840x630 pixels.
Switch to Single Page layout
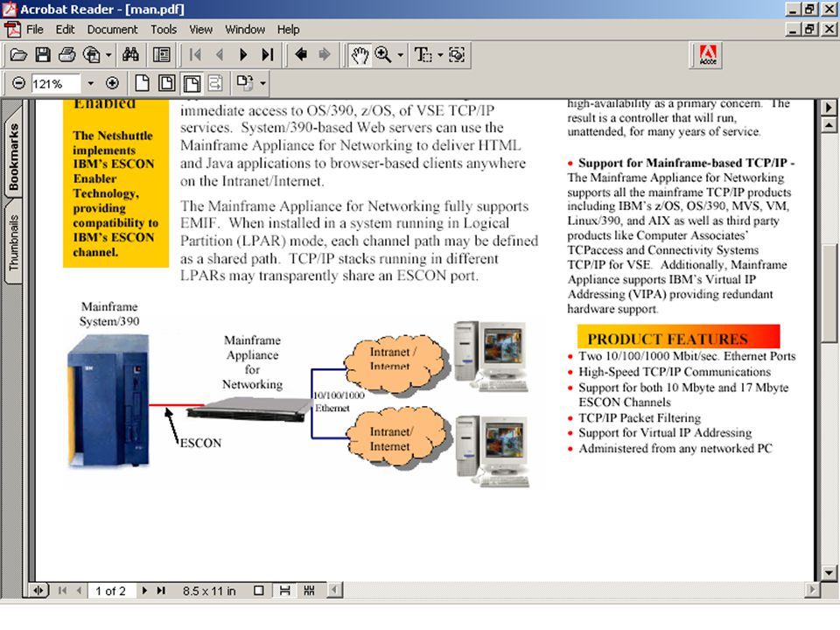pos(259,591)
